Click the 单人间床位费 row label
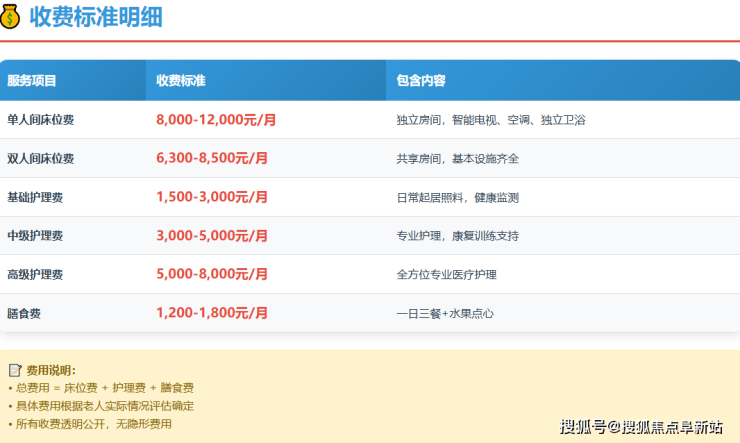 [41, 120]
